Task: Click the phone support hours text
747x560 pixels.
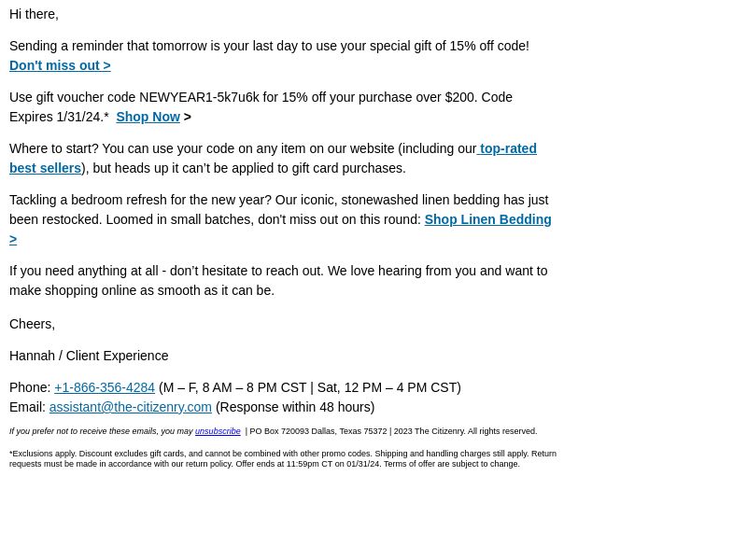Action: [x=310, y=387]
